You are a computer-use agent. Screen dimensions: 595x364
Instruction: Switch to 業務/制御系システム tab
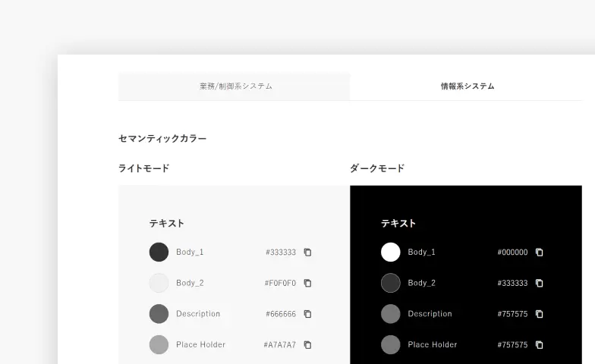point(235,86)
